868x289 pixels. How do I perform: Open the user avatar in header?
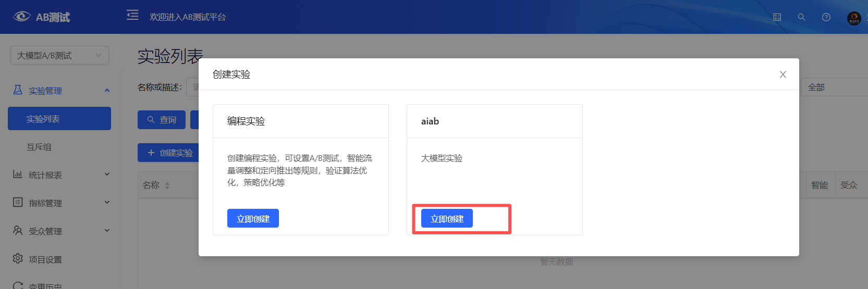coord(853,18)
